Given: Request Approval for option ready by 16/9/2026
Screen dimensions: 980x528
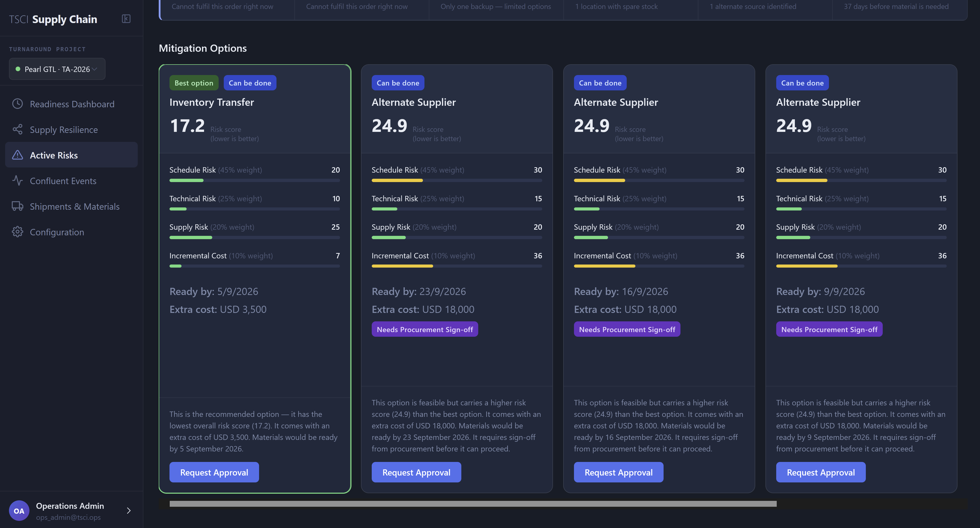Looking at the screenshot, I should pyautogui.click(x=619, y=472).
